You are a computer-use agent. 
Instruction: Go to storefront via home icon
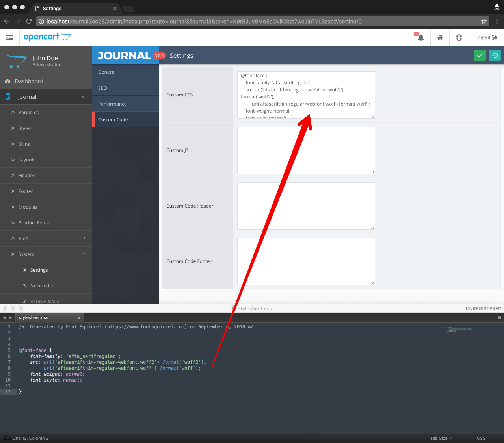[440, 37]
